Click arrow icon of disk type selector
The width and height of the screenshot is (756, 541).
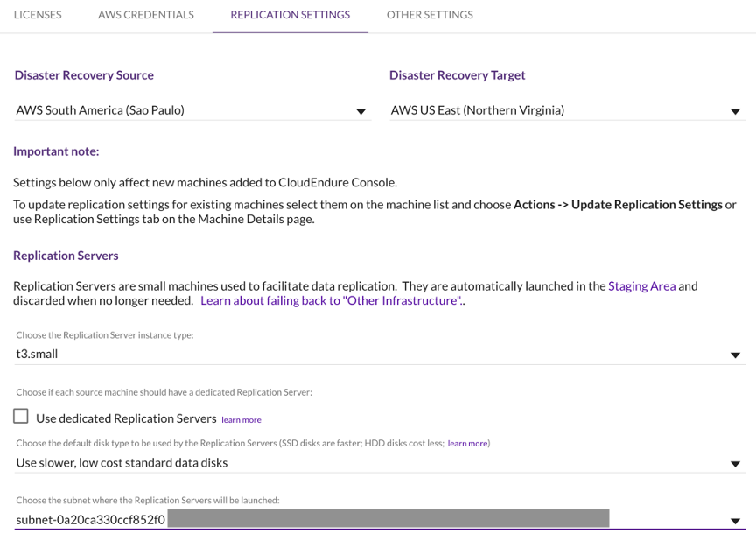click(x=735, y=464)
